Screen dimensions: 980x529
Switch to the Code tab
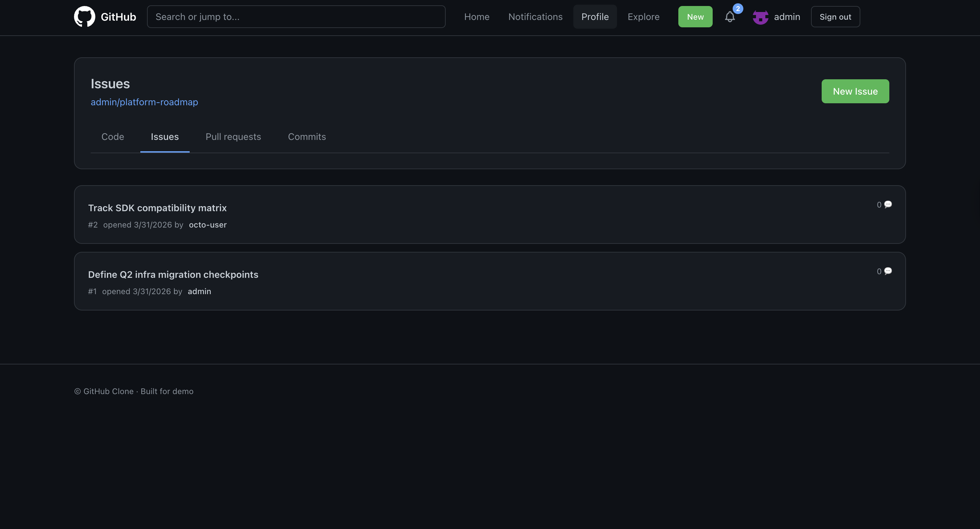click(113, 137)
